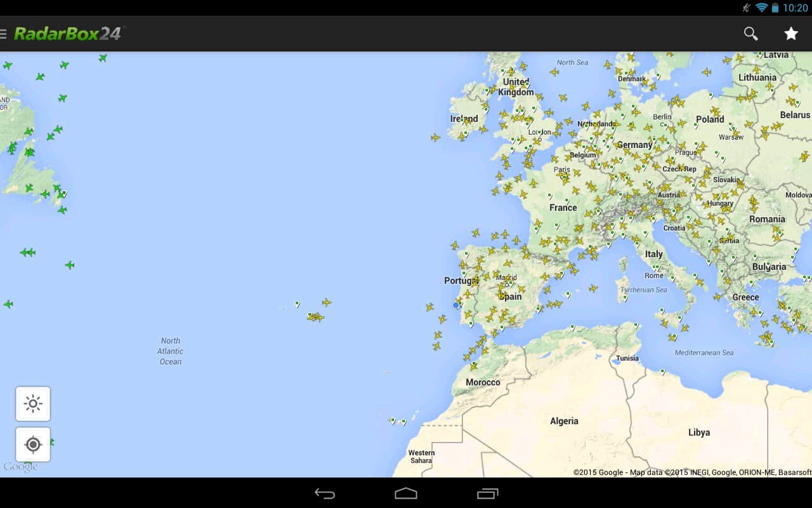Tap the search magnifier icon
This screenshot has height=508, width=812.
tap(750, 34)
